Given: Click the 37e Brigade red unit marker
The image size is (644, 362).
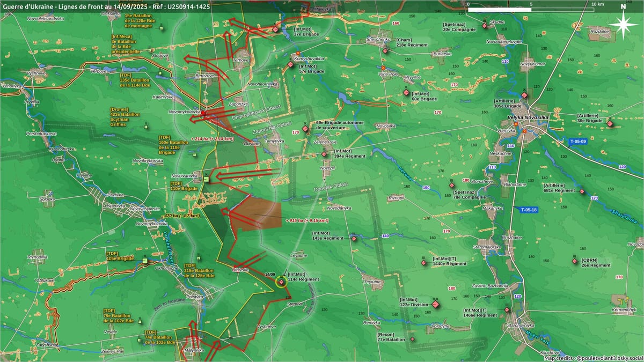Looking at the screenshot, I should pyautogui.click(x=275, y=30).
